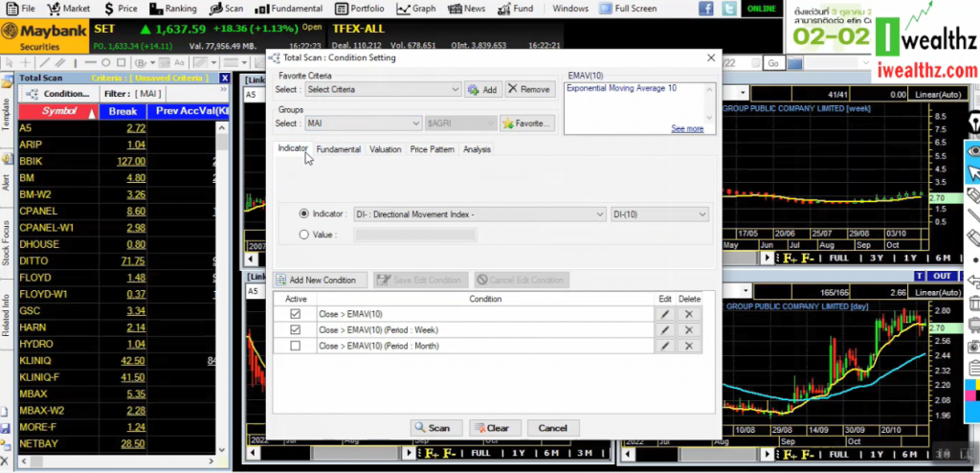Select the Value radio button
This screenshot has height=473, width=980.
(303, 235)
